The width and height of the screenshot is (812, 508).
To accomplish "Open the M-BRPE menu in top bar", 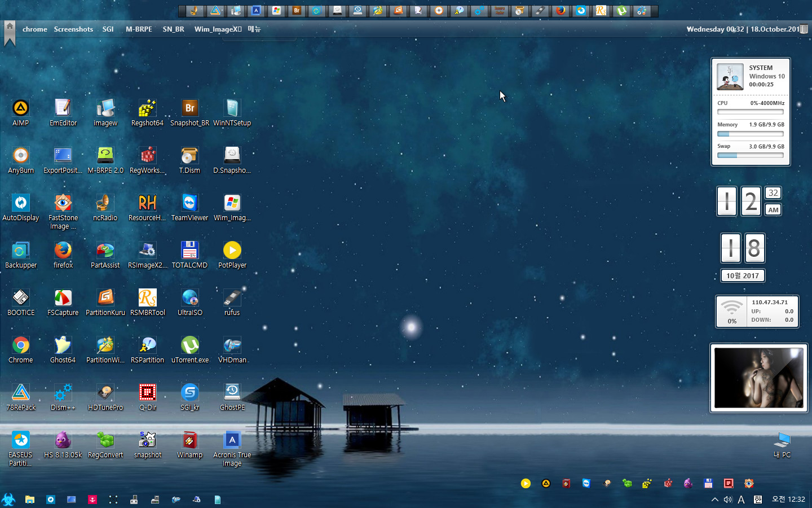I will pyautogui.click(x=139, y=29).
